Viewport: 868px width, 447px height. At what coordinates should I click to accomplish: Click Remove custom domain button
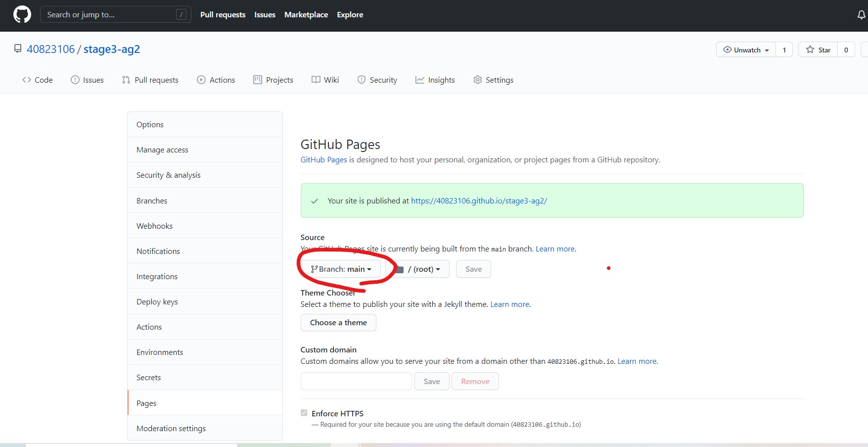475,381
